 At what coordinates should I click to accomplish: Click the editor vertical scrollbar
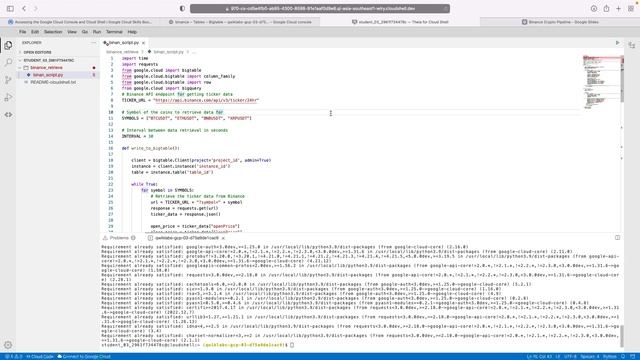(622, 78)
